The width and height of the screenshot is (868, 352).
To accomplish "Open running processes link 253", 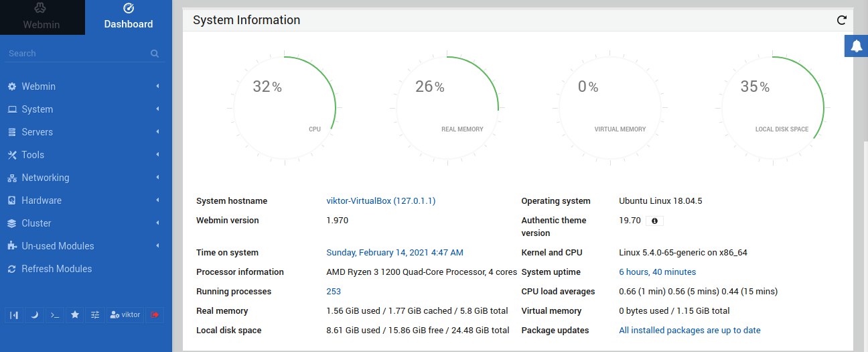I will point(334,292).
